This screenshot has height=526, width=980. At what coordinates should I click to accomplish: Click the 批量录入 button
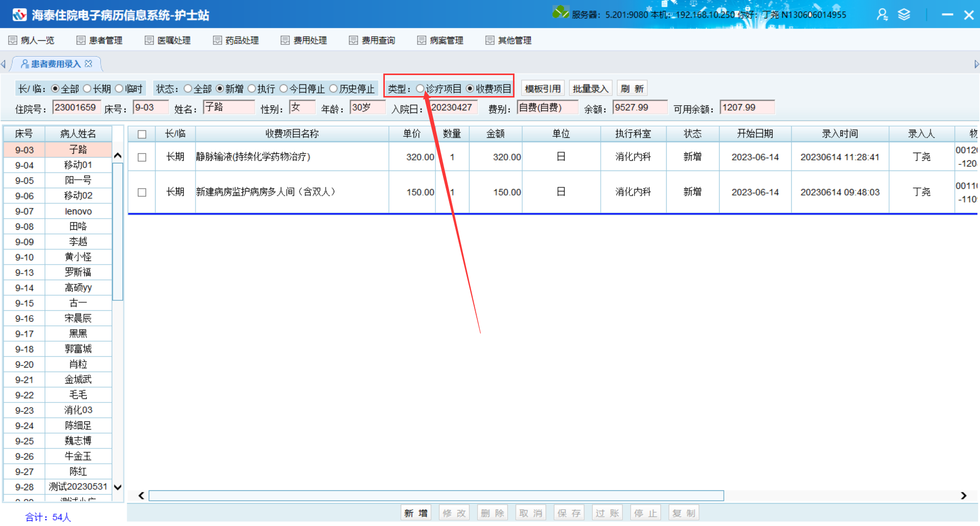[x=591, y=89]
